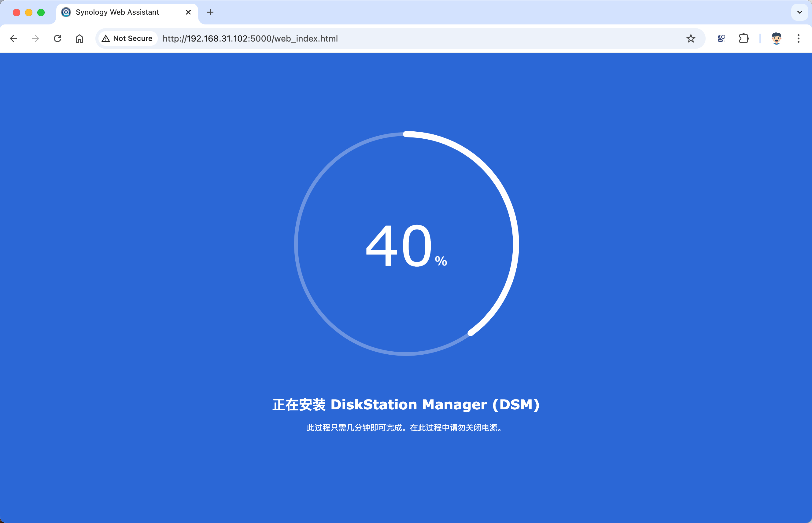The image size is (812, 523).
Task: Bookmark this page with the star
Action: [x=691, y=38]
